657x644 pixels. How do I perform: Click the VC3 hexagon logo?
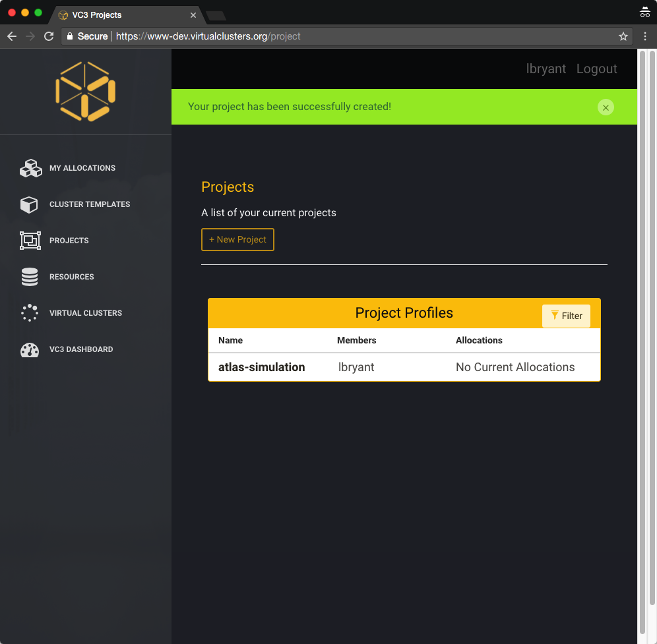[86, 91]
